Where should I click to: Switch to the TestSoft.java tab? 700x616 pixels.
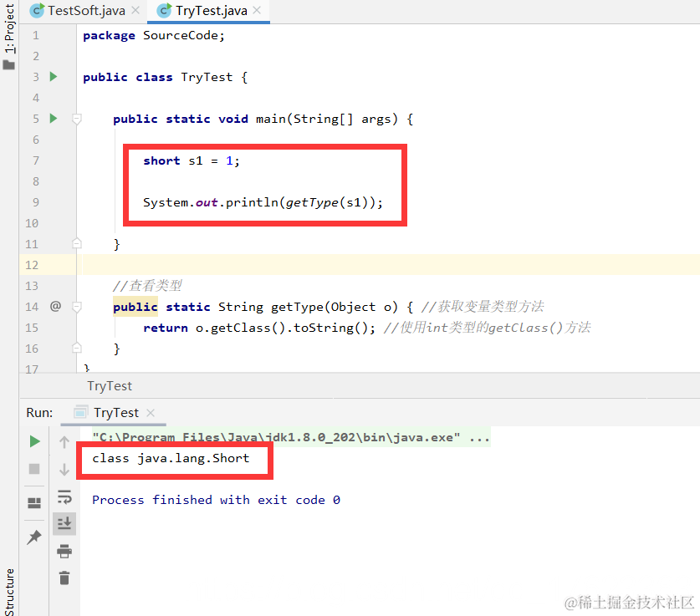pyautogui.click(x=84, y=11)
